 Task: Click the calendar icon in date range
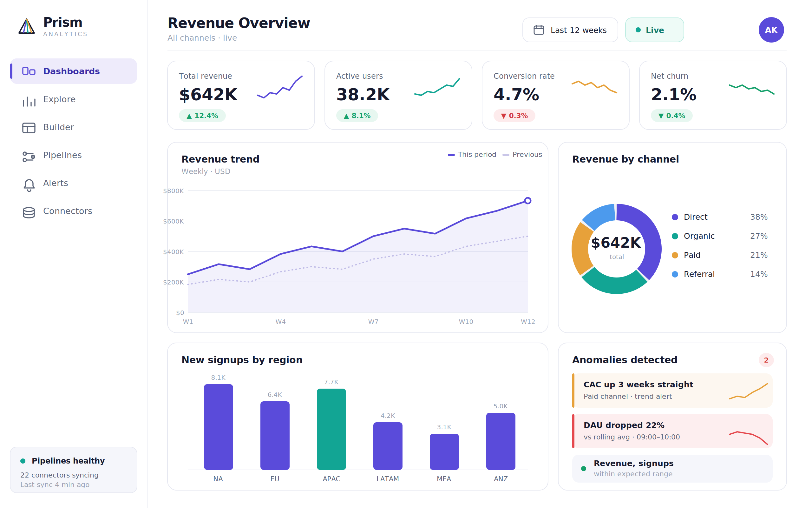click(539, 30)
